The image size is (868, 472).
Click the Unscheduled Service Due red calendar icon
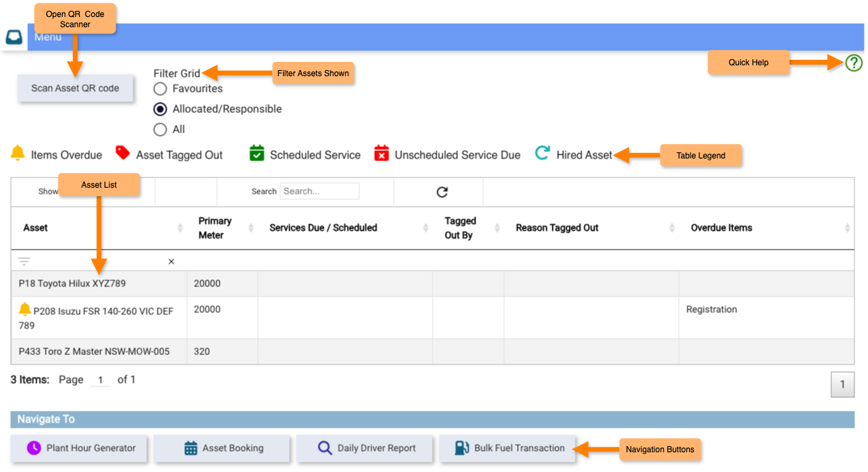click(382, 153)
